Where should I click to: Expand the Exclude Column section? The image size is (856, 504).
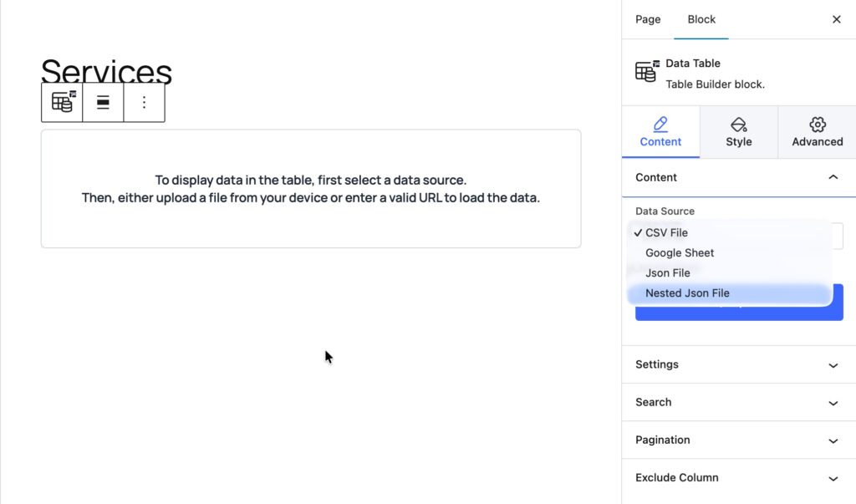(739, 477)
